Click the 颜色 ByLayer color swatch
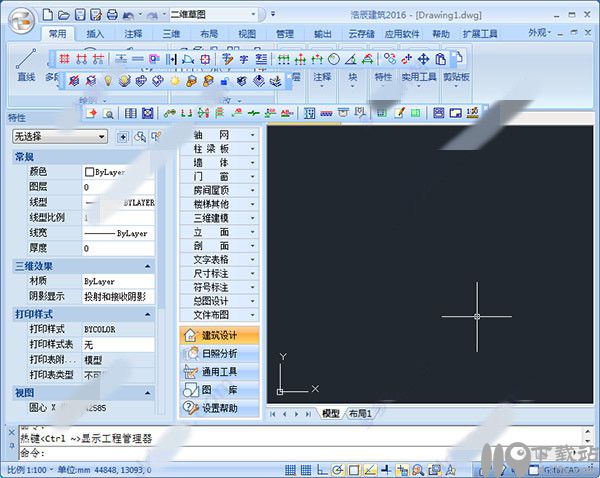Viewport: 600px width, 478px height. coord(89,172)
